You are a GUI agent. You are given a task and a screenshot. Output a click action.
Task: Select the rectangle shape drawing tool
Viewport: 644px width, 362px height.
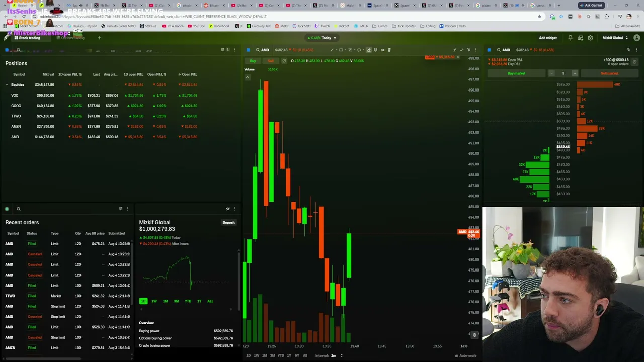[341, 50]
